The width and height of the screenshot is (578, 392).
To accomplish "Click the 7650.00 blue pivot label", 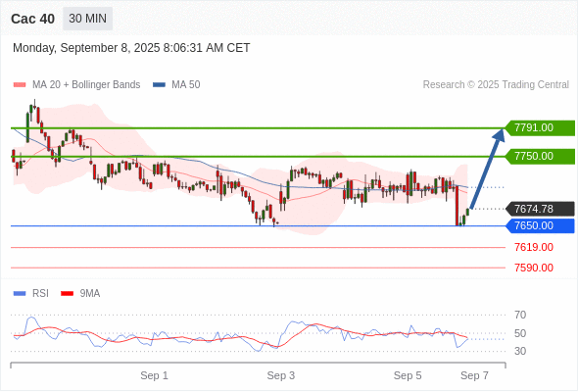I will [540, 225].
